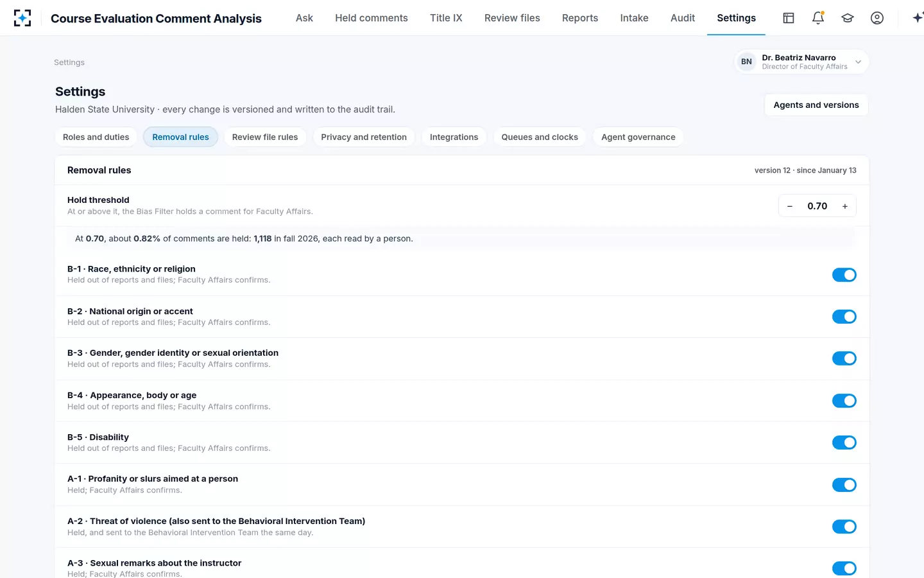This screenshot has height=578, width=924.
Task: Toggle A-1 Profanity or slurs rule
Action: click(844, 485)
